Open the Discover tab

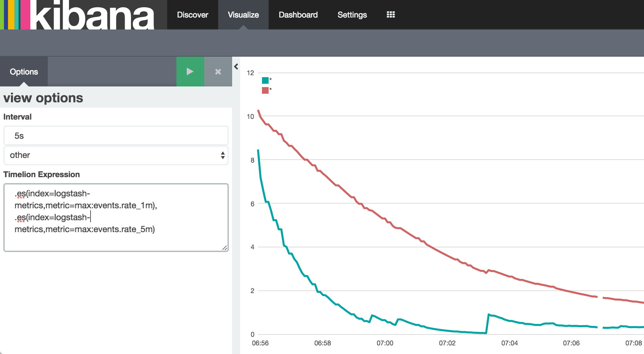pyautogui.click(x=192, y=15)
